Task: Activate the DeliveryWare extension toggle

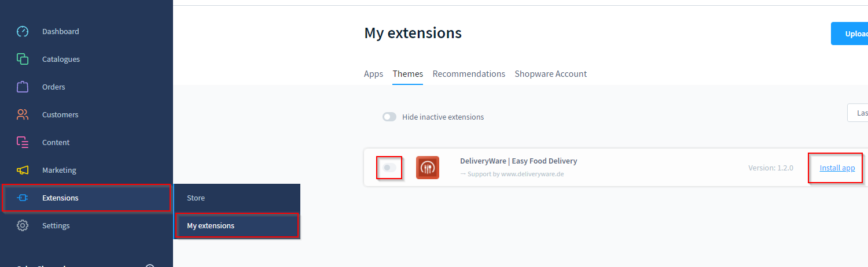Action: tap(389, 168)
